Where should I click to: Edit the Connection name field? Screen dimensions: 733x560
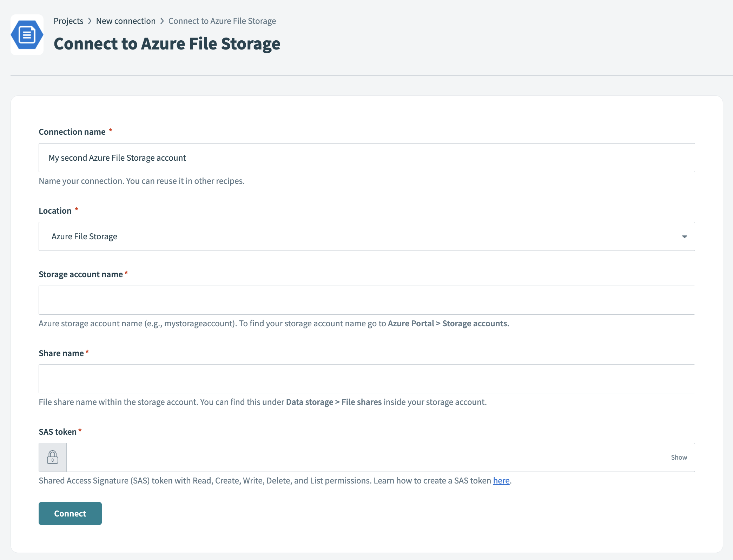click(366, 158)
